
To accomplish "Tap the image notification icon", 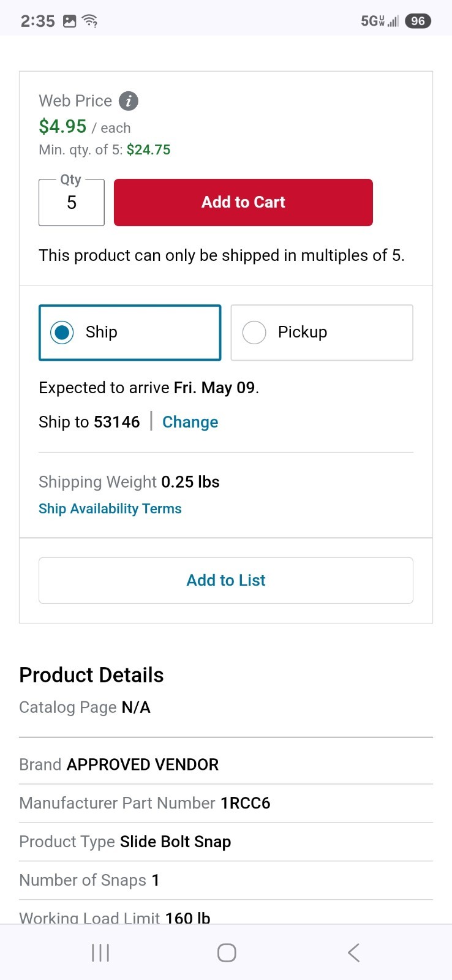I will (70, 21).
